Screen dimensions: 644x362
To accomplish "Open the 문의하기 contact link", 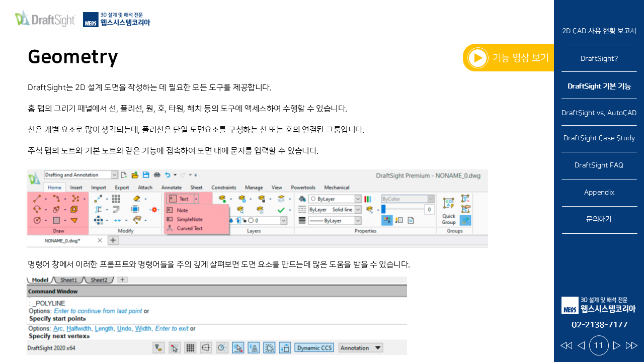I will coord(599,219).
